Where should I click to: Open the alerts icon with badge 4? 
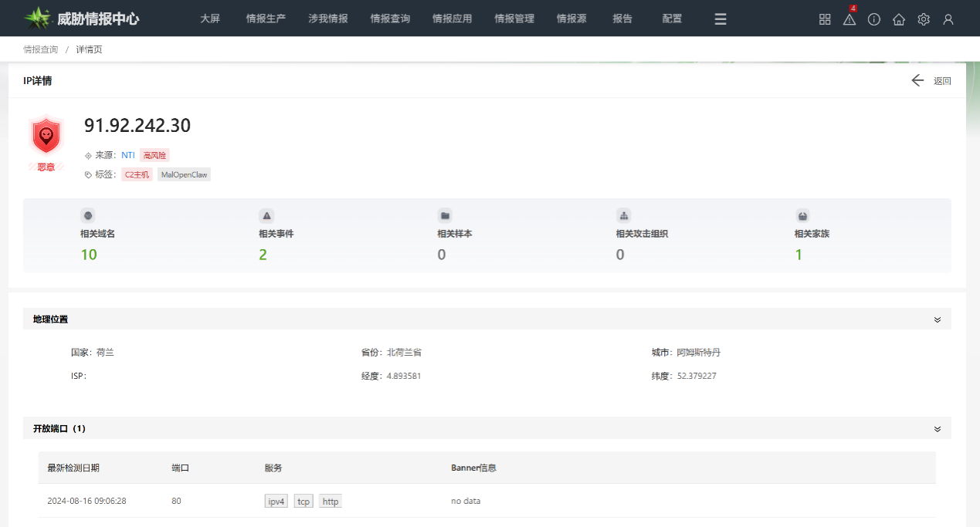(849, 19)
